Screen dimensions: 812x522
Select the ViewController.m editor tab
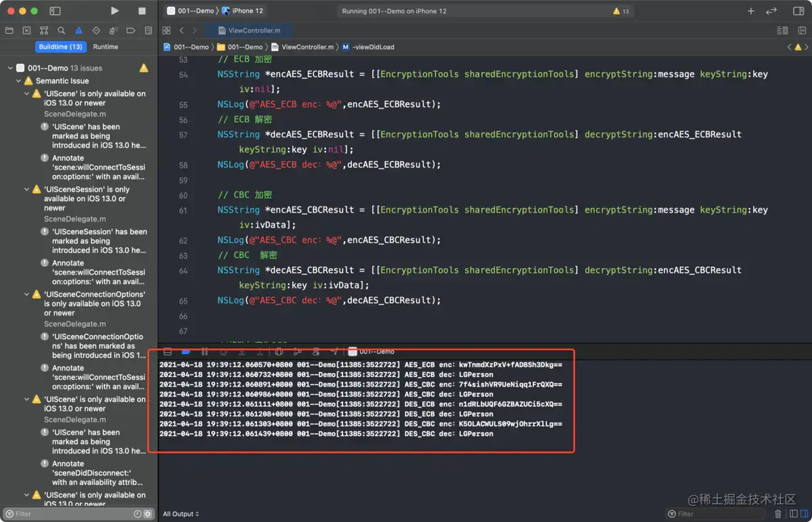(249, 30)
